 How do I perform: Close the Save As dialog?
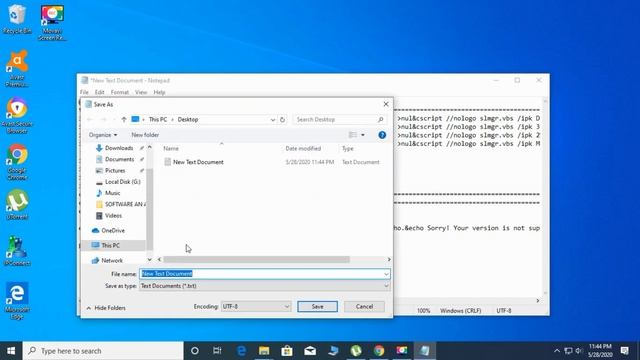click(x=386, y=104)
